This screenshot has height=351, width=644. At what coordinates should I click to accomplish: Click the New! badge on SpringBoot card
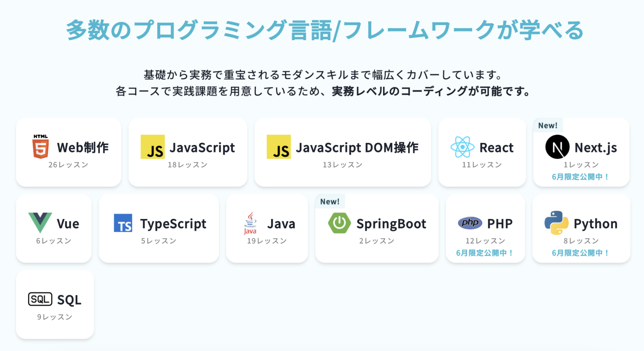point(330,201)
